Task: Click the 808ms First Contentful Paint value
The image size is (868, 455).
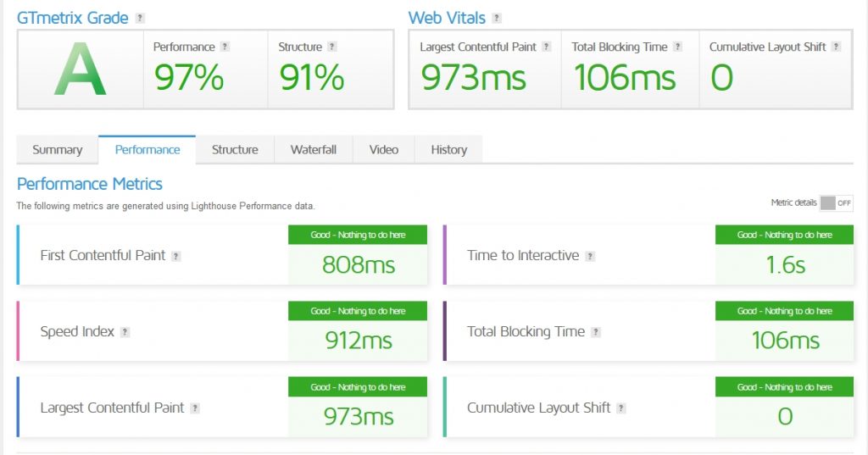Action: pos(359,265)
